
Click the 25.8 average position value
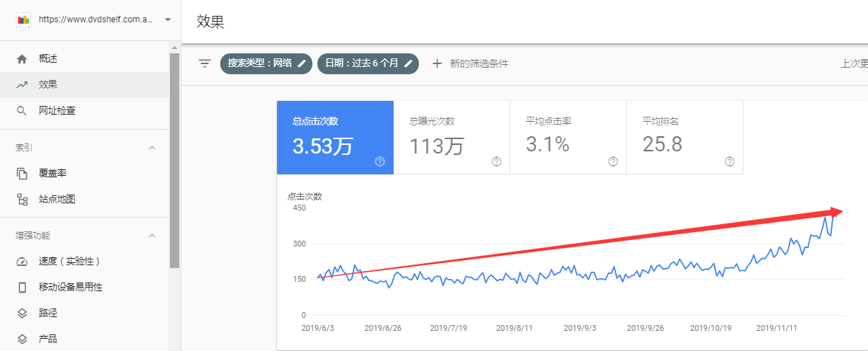coord(662,145)
